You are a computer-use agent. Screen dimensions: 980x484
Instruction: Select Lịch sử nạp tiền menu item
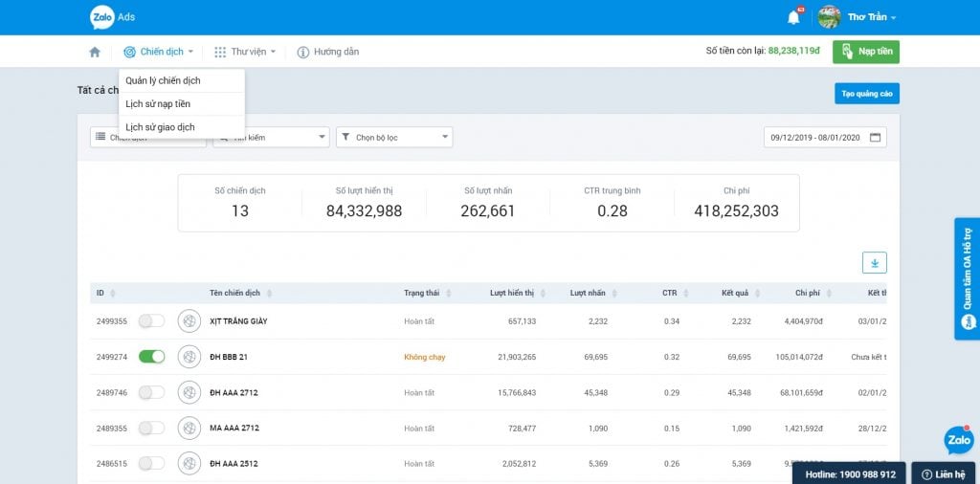pyautogui.click(x=182, y=103)
